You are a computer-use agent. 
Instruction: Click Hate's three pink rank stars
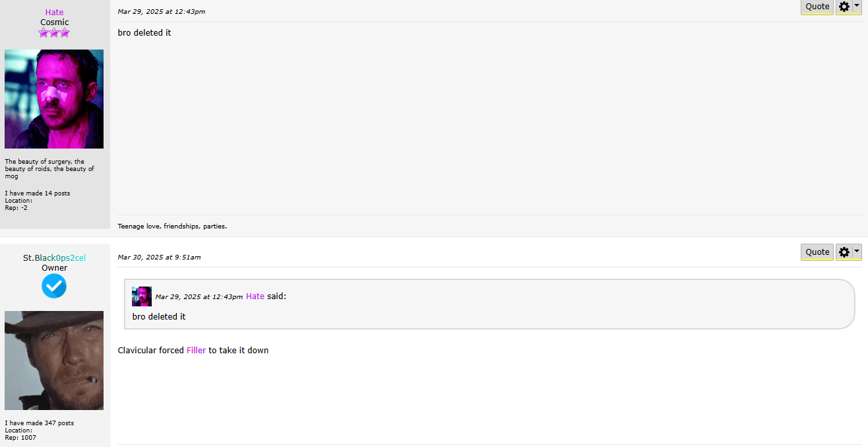(x=54, y=32)
